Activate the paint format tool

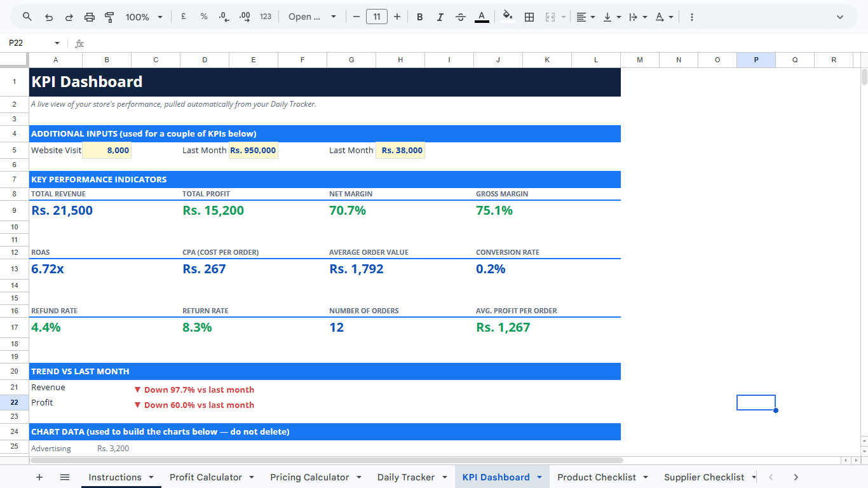pyautogui.click(x=109, y=17)
